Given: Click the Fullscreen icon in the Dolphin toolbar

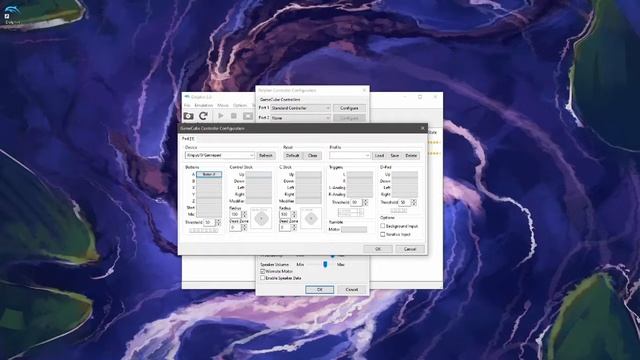Looking at the screenshot, I should (248, 116).
